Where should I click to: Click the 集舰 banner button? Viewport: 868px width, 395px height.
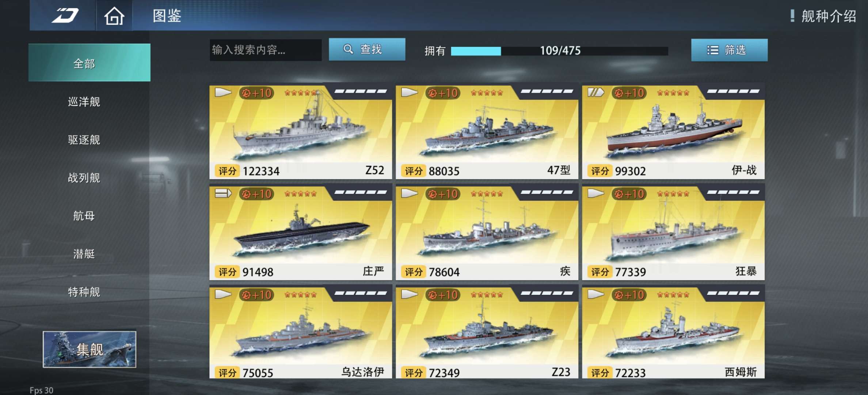tap(90, 349)
